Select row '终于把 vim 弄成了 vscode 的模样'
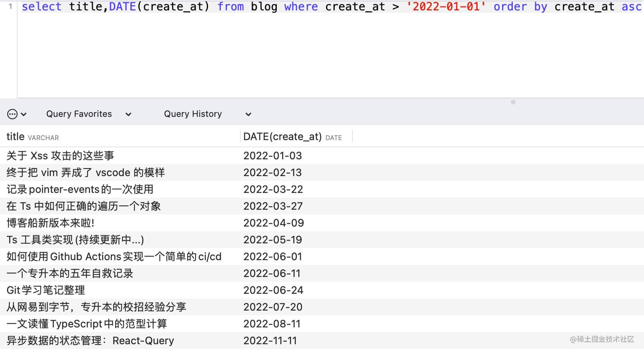Viewport: 644px width, 353px height. (x=322, y=172)
